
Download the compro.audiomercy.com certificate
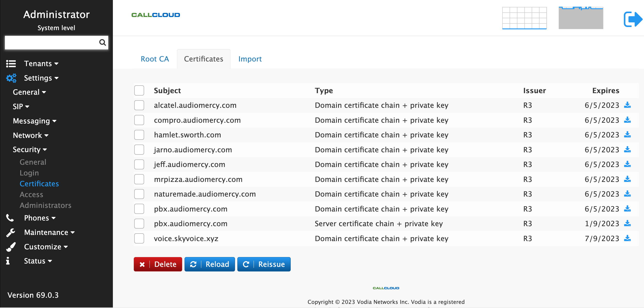tap(627, 120)
